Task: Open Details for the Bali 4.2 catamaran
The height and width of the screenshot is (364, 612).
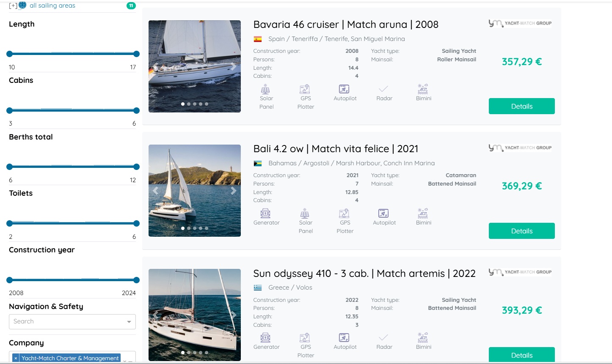Action: tap(521, 231)
